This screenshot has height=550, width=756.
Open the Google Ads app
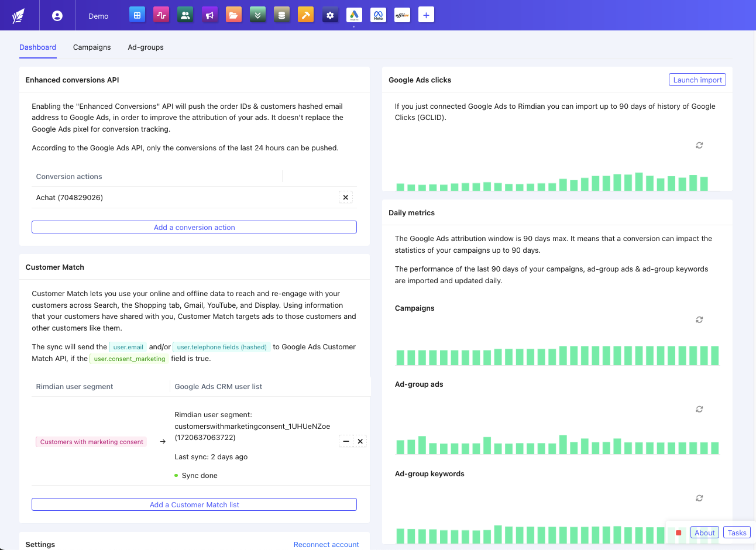point(354,15)
